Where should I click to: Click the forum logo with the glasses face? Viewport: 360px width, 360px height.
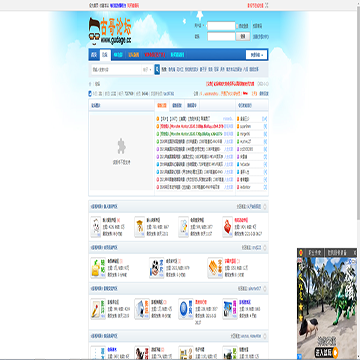pos(110,31)
